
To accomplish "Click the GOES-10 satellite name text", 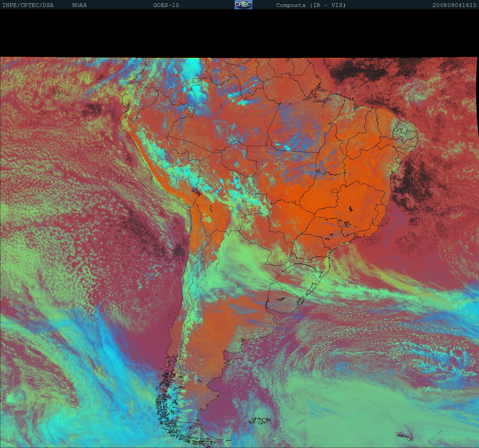I will point(166,5).
